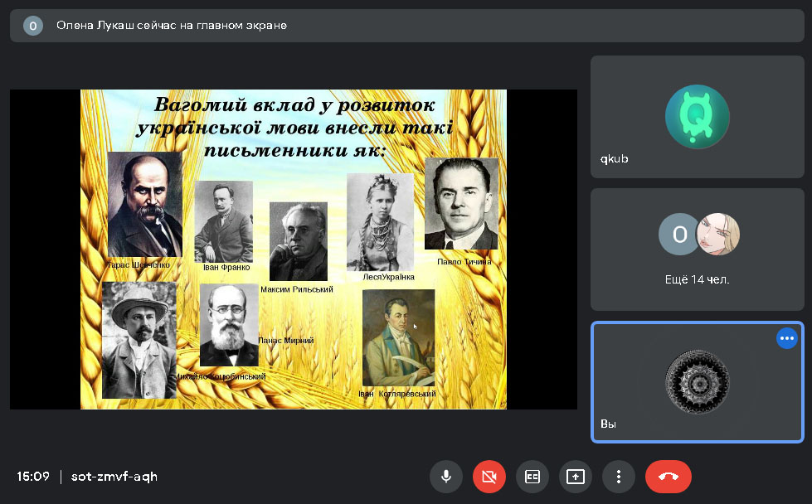Mute the microphone
Viewport: 812px width, 504px height.
pos(446,477)
